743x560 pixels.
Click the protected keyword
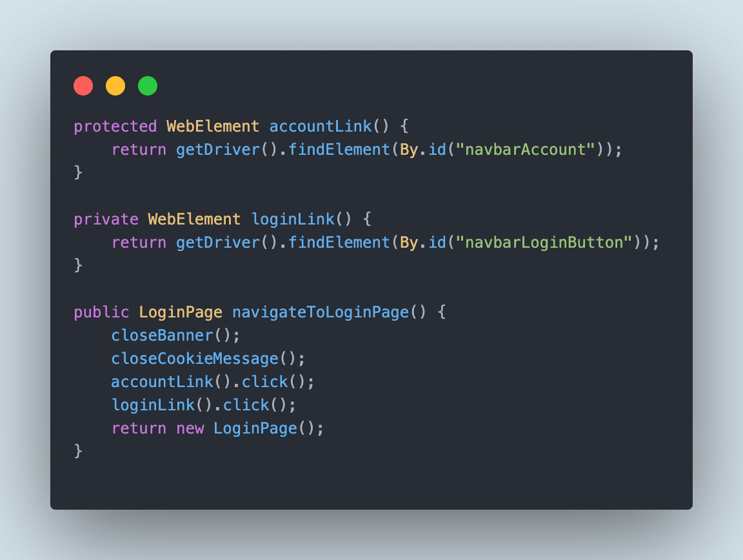115,126
